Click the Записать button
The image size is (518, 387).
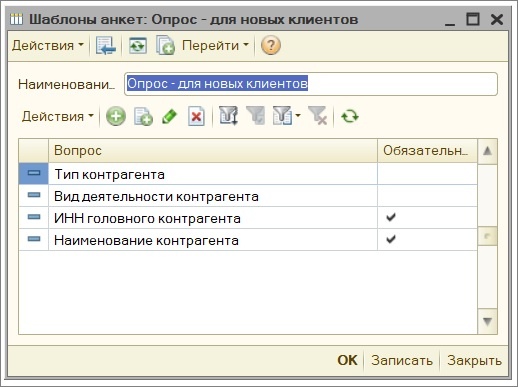pyautogui.click(x=402, y=360)
